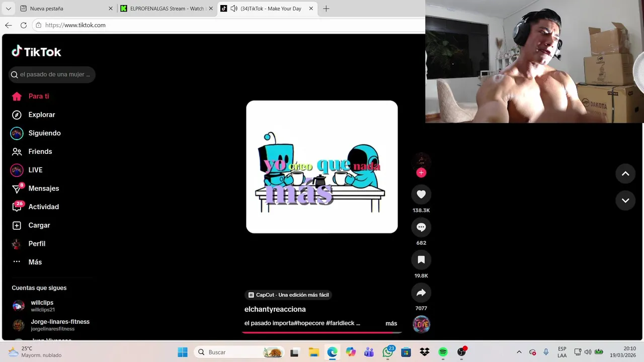This screenshot has width=644, height=362.
Task: Open a new browser tab
Action: click(x=326, y=9)
